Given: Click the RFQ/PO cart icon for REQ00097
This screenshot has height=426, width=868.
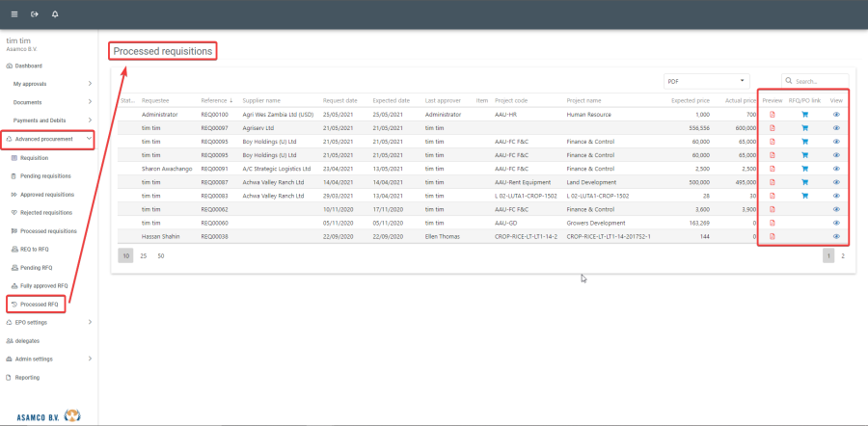Looking at the screenshot, I should click(x=804, y=127).
